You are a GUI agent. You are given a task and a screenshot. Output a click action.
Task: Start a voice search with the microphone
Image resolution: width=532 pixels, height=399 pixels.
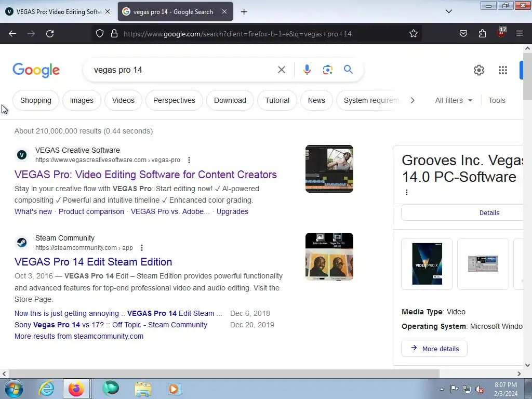307,70
